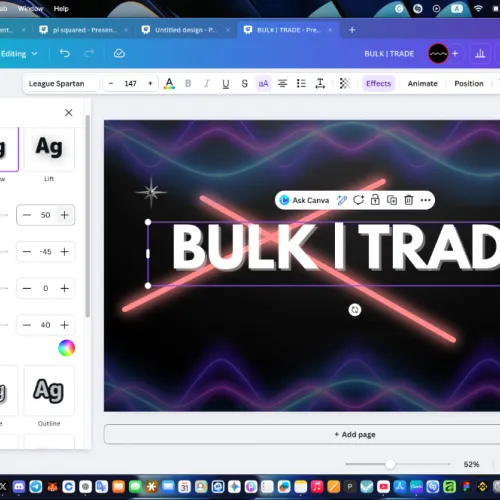Undo the last edit
Screen dimensions: 500x500
click(x=65, y=53)
